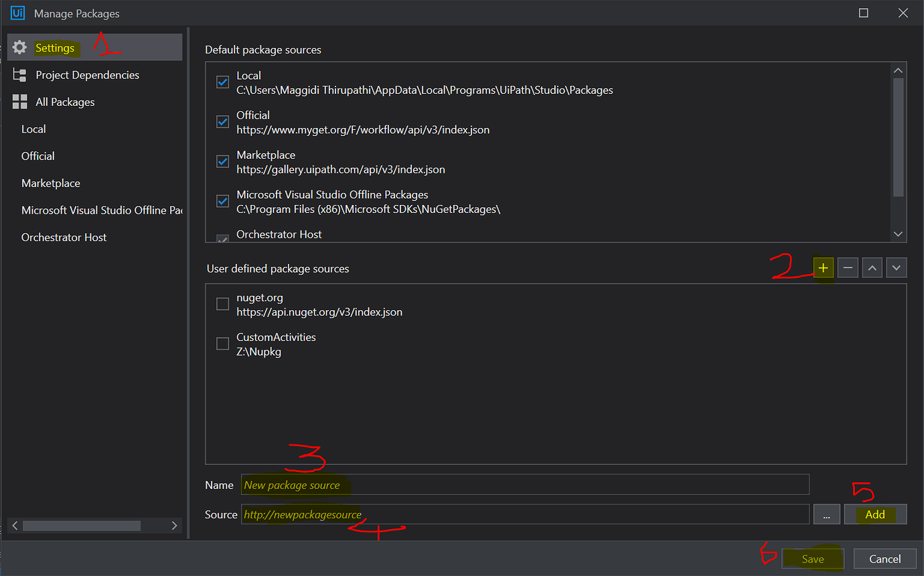Screen dimensions: 924x576
Task: Select the CustomActivities source row text
Action: tap(276, 337)
